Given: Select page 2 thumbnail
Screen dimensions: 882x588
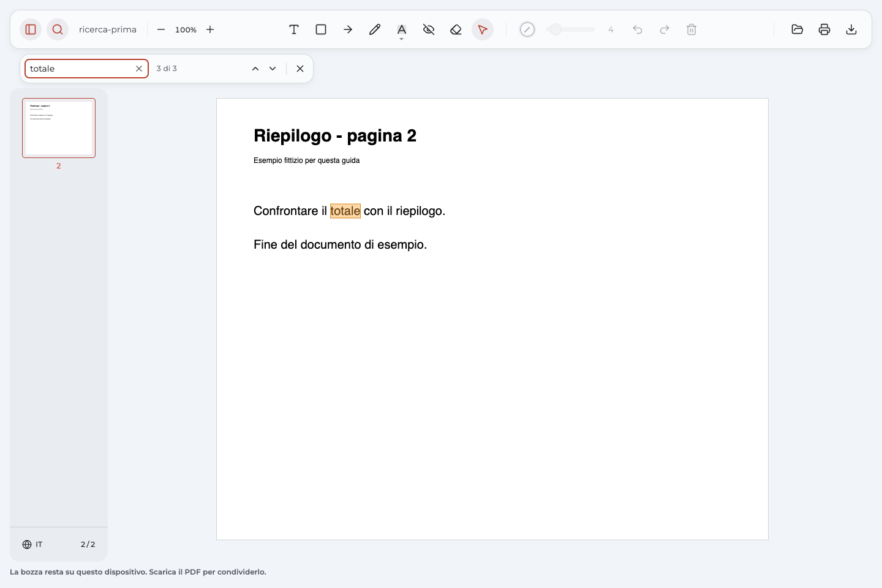Looking at the screenshot, I should [59, 128].
